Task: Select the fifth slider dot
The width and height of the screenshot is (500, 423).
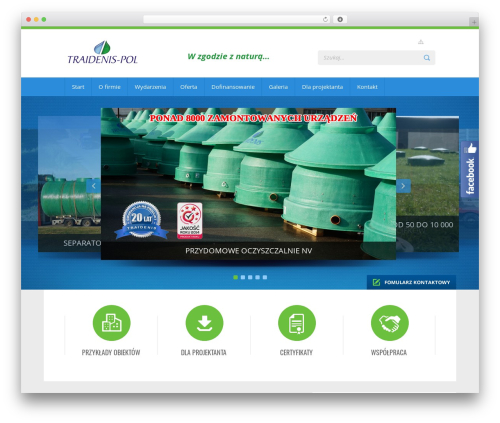Action: tap(265, 277)
